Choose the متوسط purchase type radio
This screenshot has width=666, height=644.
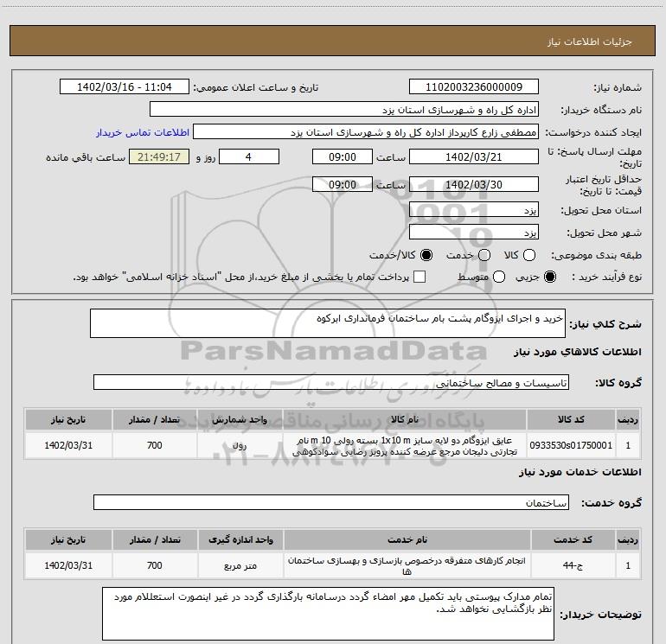pos(499,277)
